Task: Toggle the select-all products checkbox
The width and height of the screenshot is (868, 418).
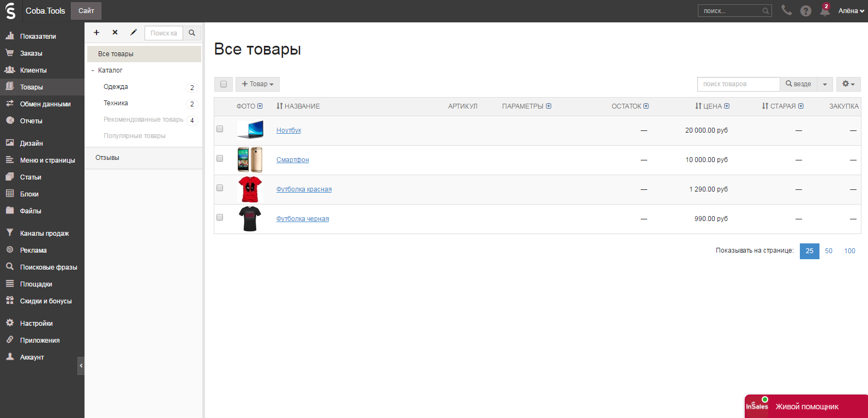Action: pyautogui.click(x=224, y=84)
